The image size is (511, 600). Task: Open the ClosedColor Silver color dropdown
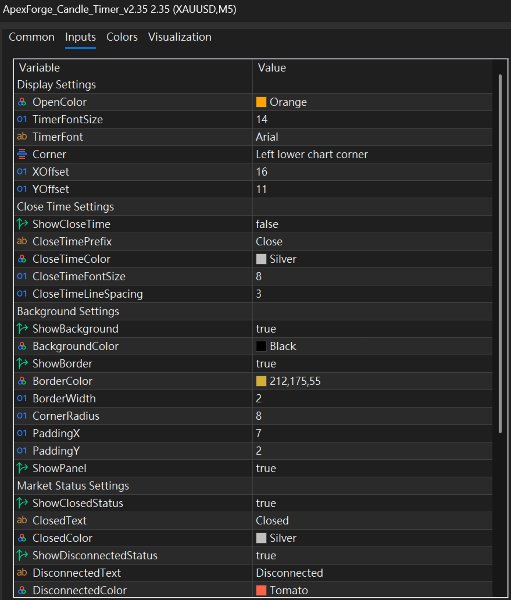pyautogui.click(x=372, y=538)
